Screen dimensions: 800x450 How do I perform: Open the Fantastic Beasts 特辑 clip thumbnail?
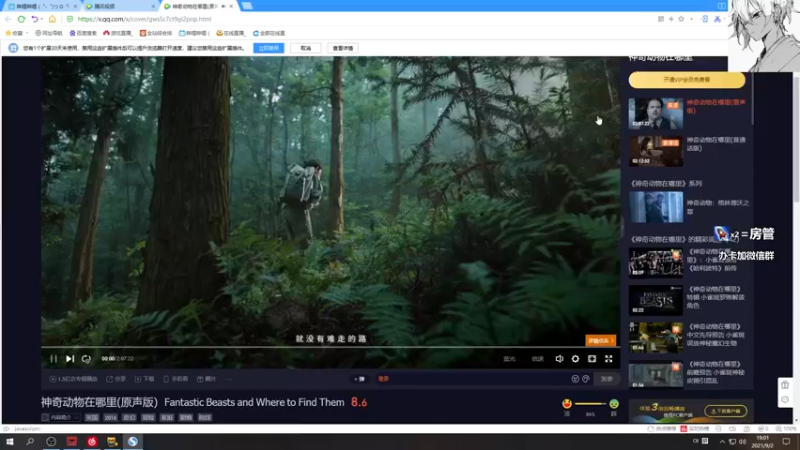(656, 300)
